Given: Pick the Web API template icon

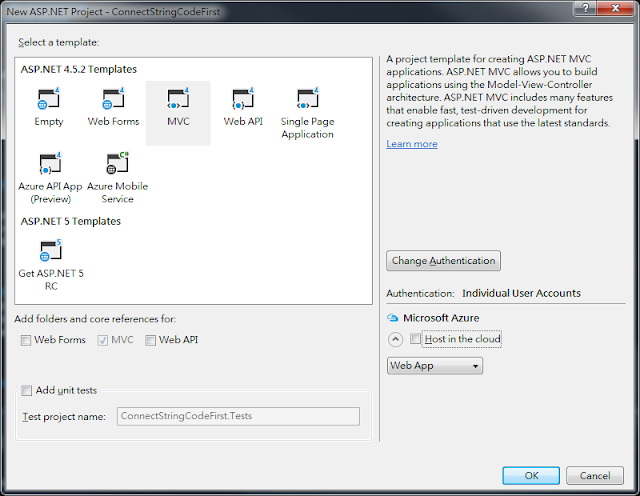Looking at the screenshot, I should (243, 98).
